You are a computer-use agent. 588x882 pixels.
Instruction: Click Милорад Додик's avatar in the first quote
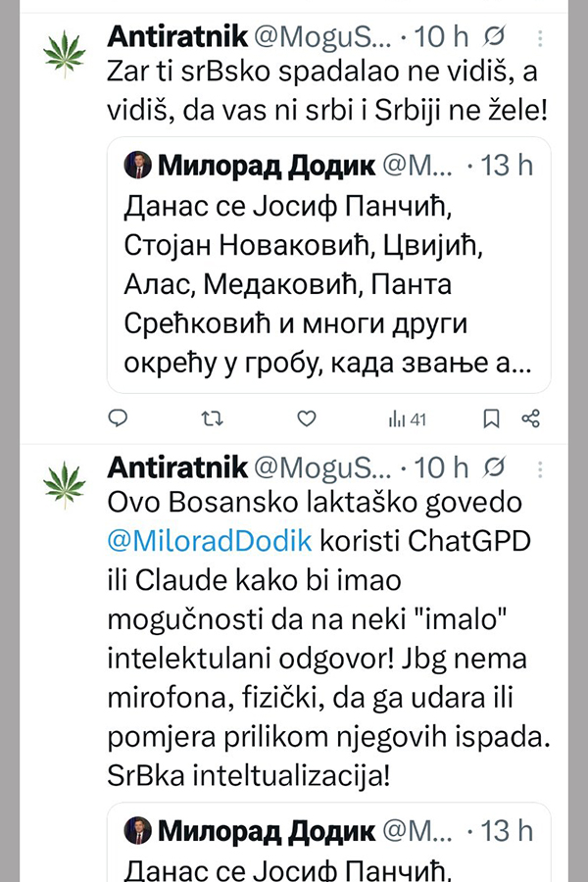138,166
